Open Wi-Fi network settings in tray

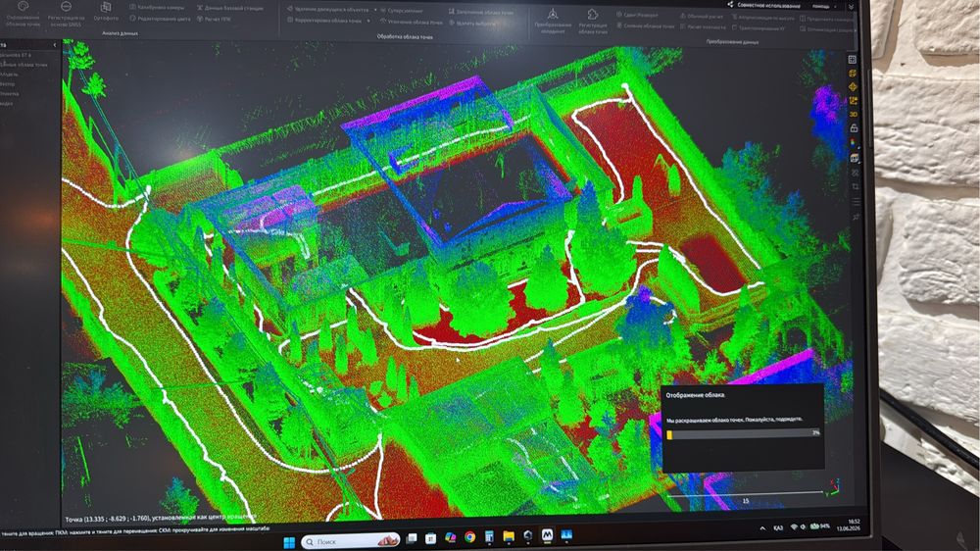(794, 527)
